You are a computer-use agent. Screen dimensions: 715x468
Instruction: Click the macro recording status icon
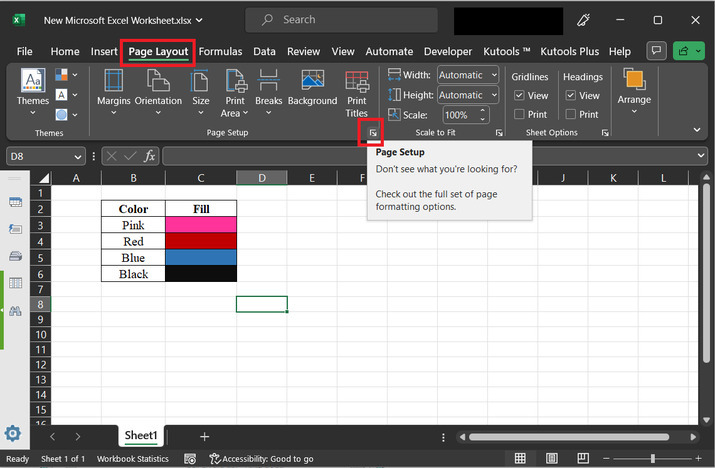tap(190, 458)
